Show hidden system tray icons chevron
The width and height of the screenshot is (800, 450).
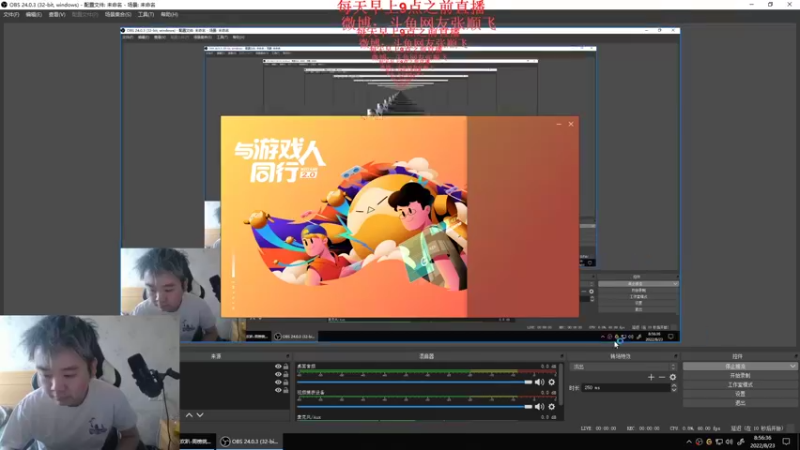coord(689,442)
